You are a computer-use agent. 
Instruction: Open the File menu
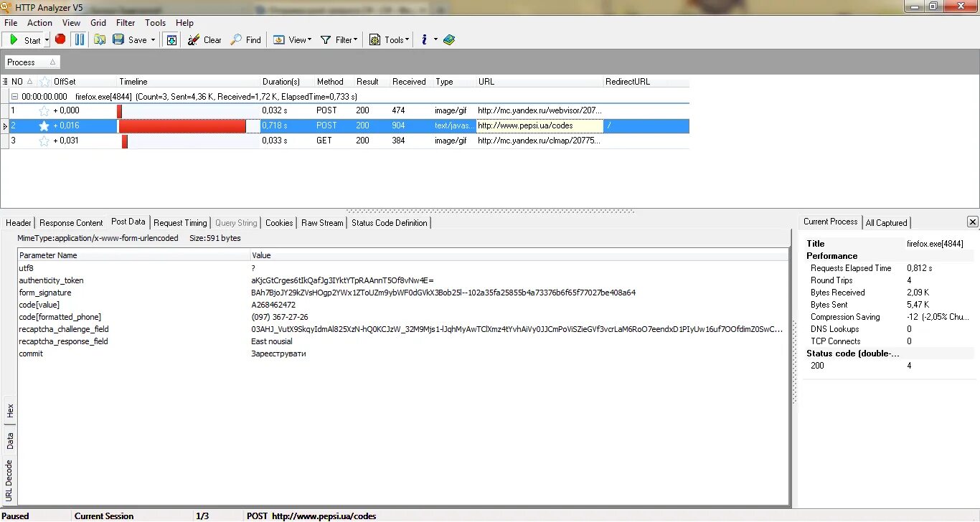point(11,23)
